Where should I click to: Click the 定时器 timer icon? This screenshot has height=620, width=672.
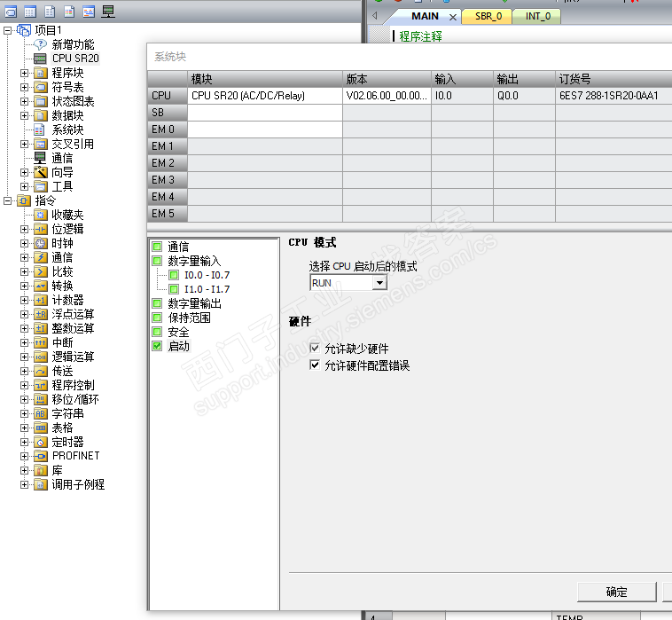40,442
